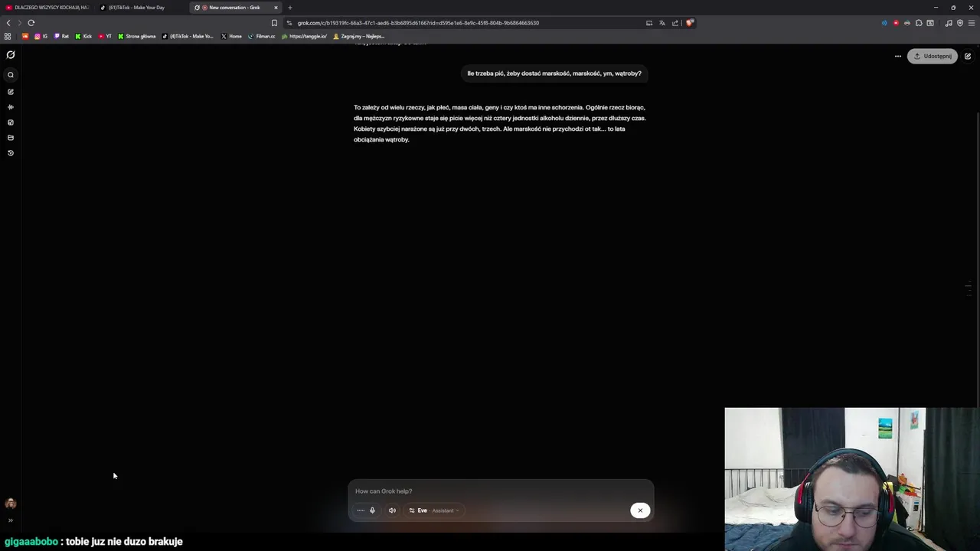This screenshot has width=980, height=551.
Task: Open the https://tanggle.io/ bookmark
Action: [x=305, y=36]
